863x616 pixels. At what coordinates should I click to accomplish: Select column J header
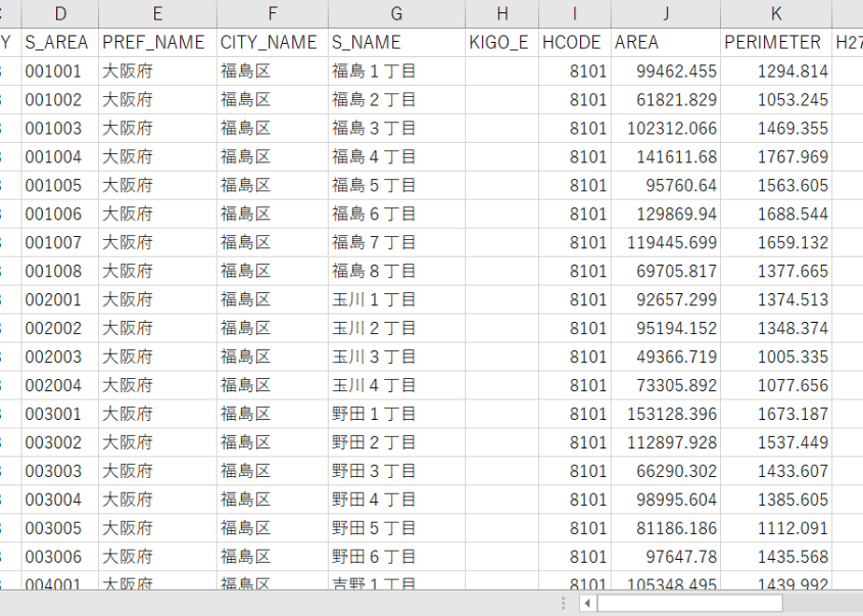pos(666,14)
